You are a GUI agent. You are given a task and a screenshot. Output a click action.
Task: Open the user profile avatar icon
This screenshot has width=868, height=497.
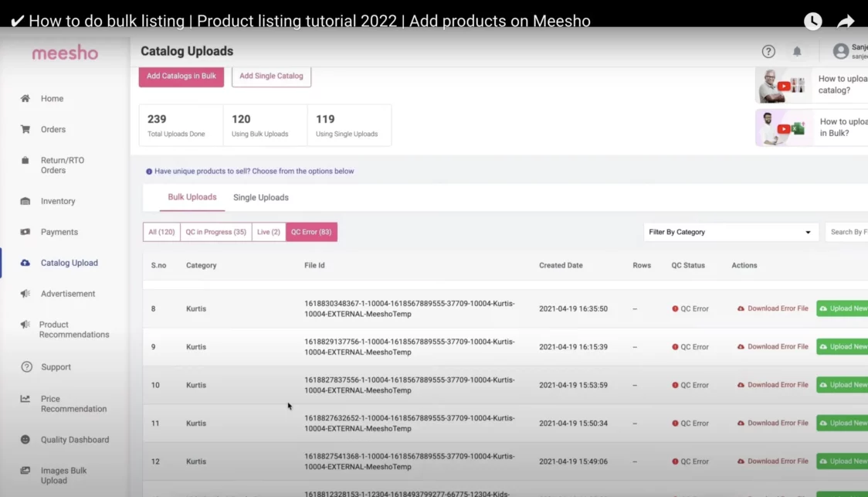coord(841,52)
